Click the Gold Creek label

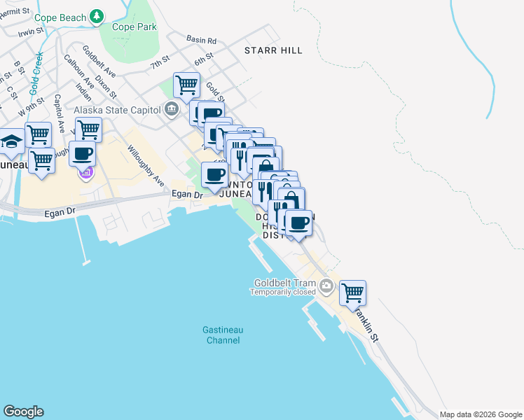click(36, 73)
